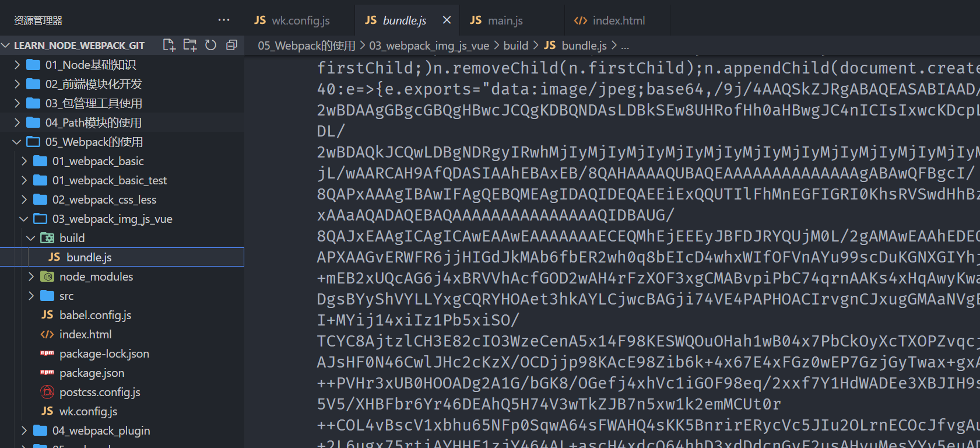Viewport: 980px width, 448px height.
Task: Refresh the explorer file tree
Action: click(x=211, y=45)
